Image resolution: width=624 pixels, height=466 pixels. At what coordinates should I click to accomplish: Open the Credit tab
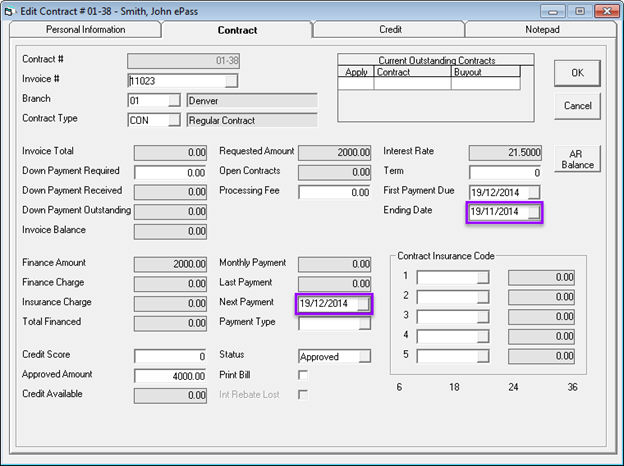tap(390, 30)
